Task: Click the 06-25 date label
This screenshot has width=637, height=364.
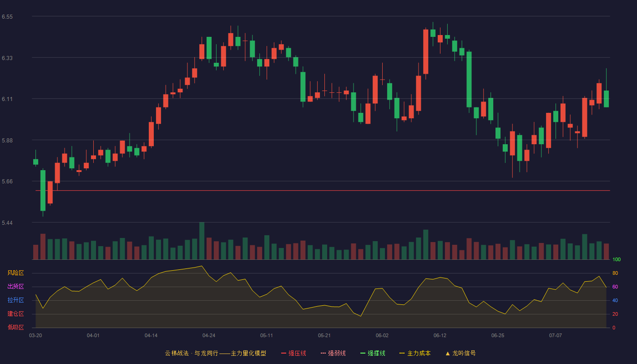Action: pyautogui.click(x=498, y=335)
